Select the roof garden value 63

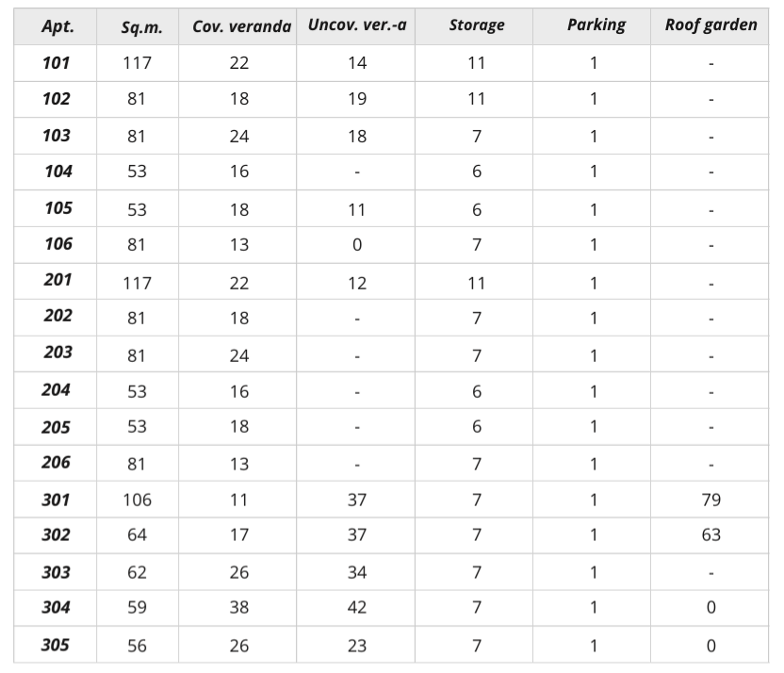[710, 535]
